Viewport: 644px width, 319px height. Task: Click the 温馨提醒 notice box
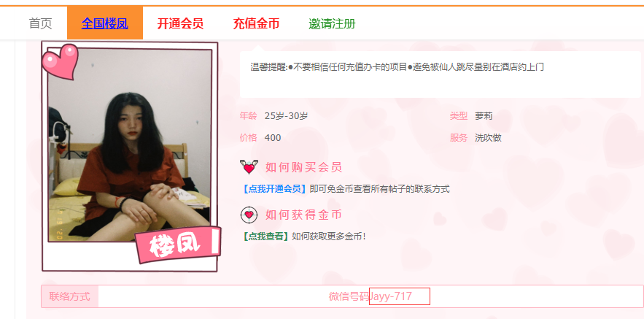pos(441,74)
